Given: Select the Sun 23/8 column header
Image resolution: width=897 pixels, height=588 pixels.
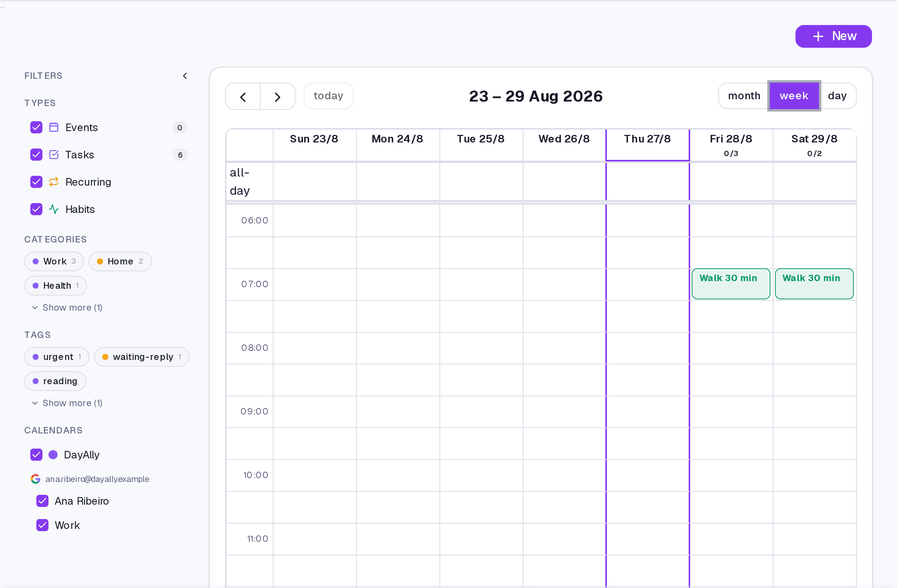Looking at the screenshot, I should click(314, 145).
